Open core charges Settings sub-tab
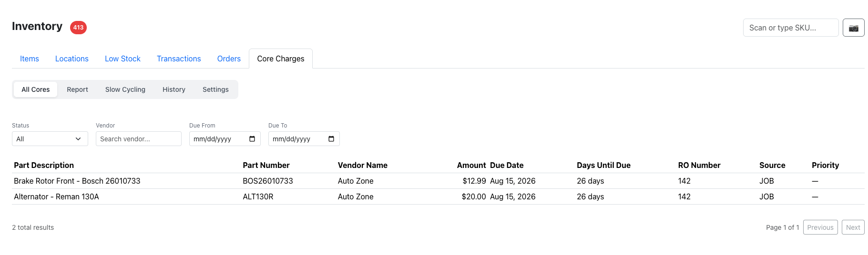 click(215, 89)
